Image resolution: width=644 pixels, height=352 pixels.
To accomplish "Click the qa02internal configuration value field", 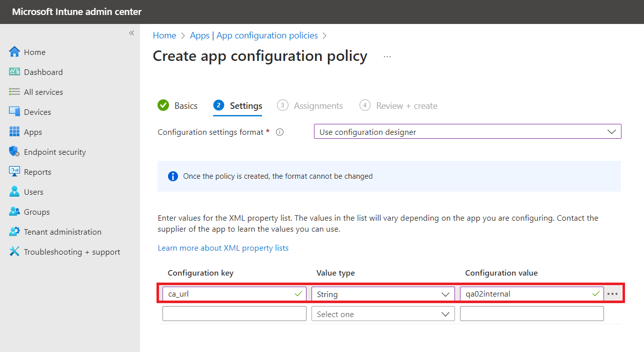I will pos(525,294).
